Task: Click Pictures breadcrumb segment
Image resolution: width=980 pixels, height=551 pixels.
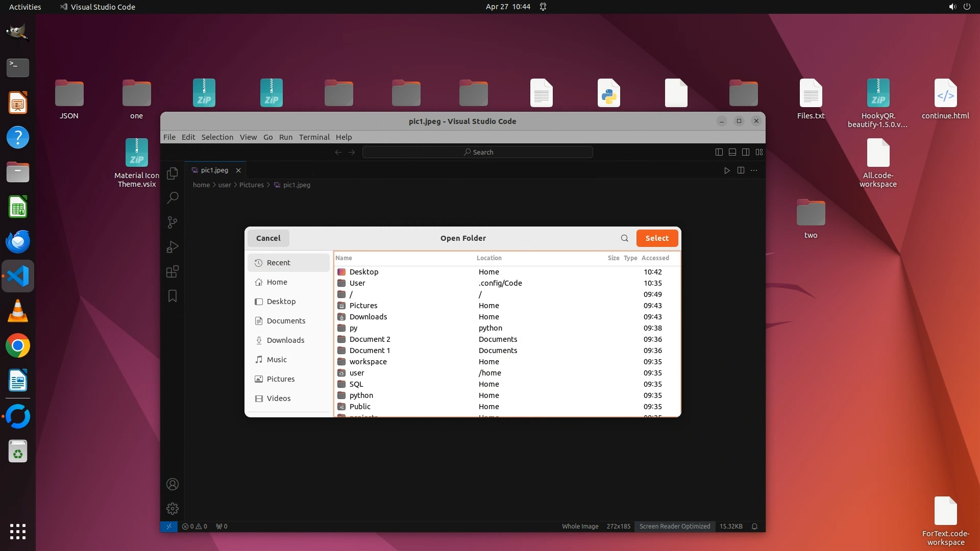Action: point(251,185)
